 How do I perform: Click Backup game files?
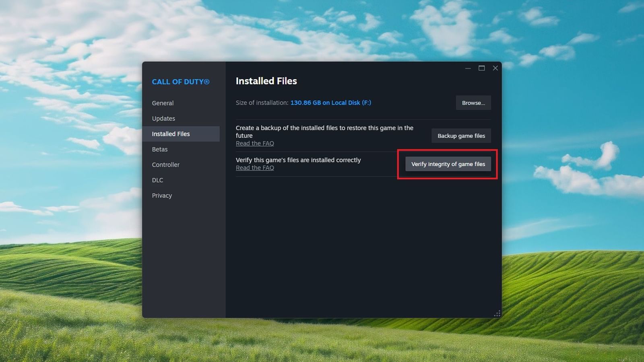point(461,136)
